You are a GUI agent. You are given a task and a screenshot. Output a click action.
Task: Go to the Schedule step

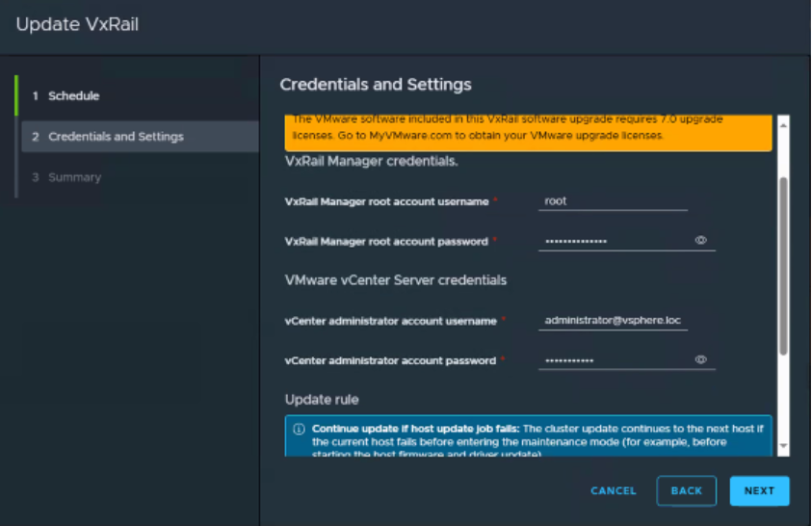tap(73, 96)
